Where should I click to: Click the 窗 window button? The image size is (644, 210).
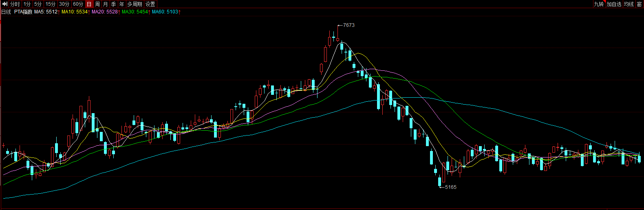(640, 4)
